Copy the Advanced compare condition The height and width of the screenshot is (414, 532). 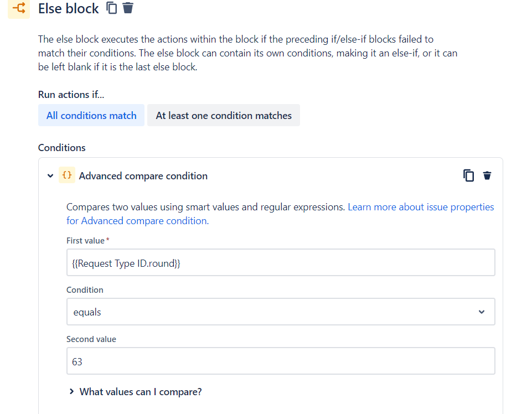pos(468,175)
